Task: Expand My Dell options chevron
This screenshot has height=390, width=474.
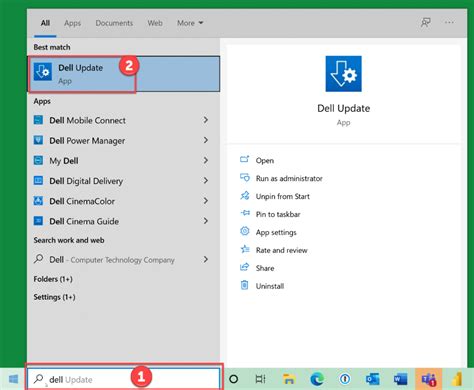Action: coord(206,160)
